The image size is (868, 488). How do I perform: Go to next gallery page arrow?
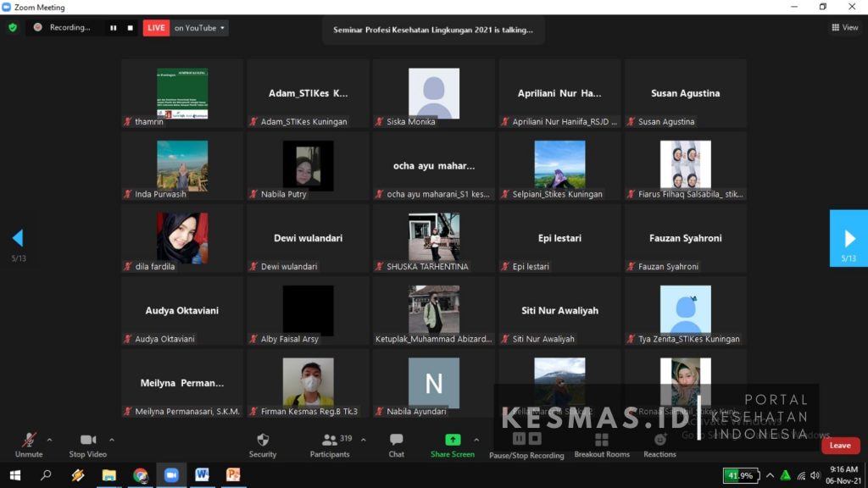tap(849, 238)
